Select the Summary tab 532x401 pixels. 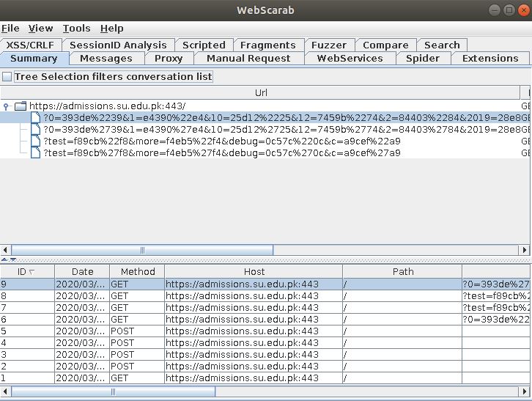point(34,59)
